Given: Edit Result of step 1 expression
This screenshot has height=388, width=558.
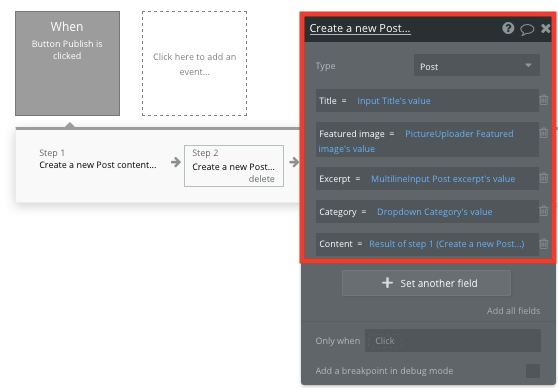Looking at the screenshot, I should 447,244.
